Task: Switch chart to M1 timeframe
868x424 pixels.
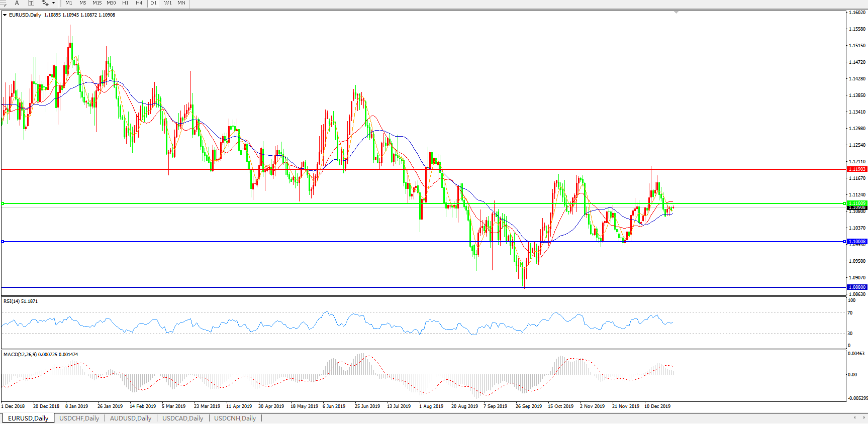Action: click(69, 3)
